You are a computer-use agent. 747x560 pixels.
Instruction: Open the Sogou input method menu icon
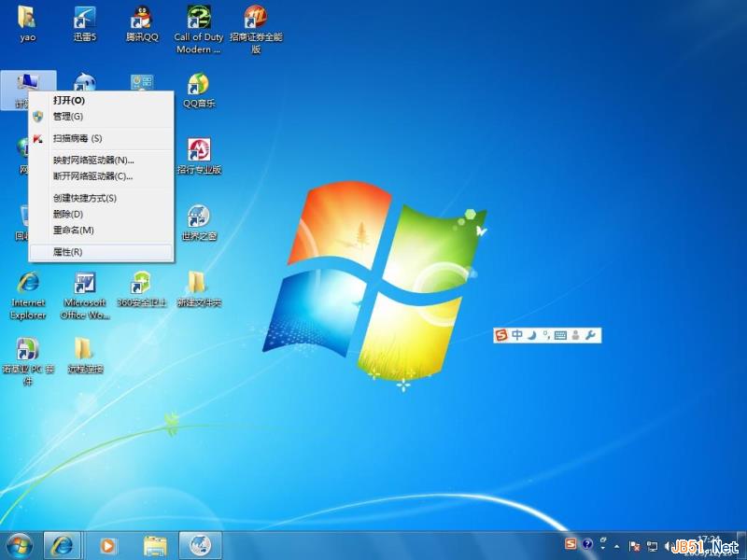(x=501, y=334)
